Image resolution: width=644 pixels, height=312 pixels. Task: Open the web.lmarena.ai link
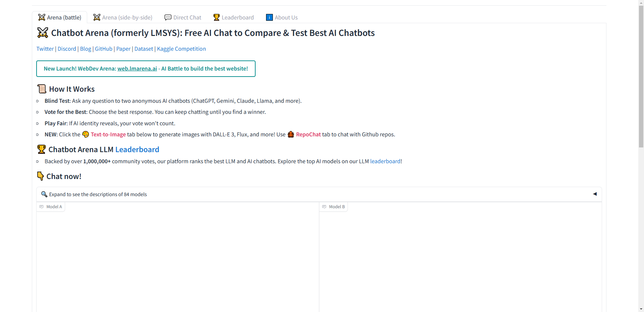(137, 69)
